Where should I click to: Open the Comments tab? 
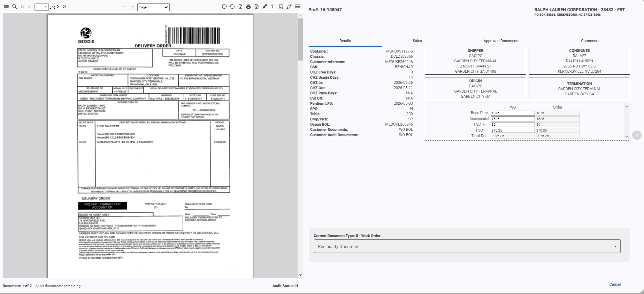590,41
